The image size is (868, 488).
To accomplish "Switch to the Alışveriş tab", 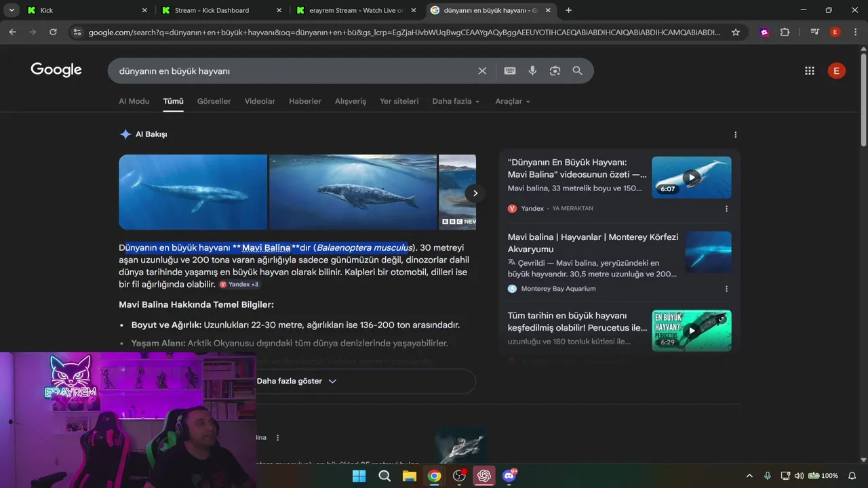I will click(351, 101).
